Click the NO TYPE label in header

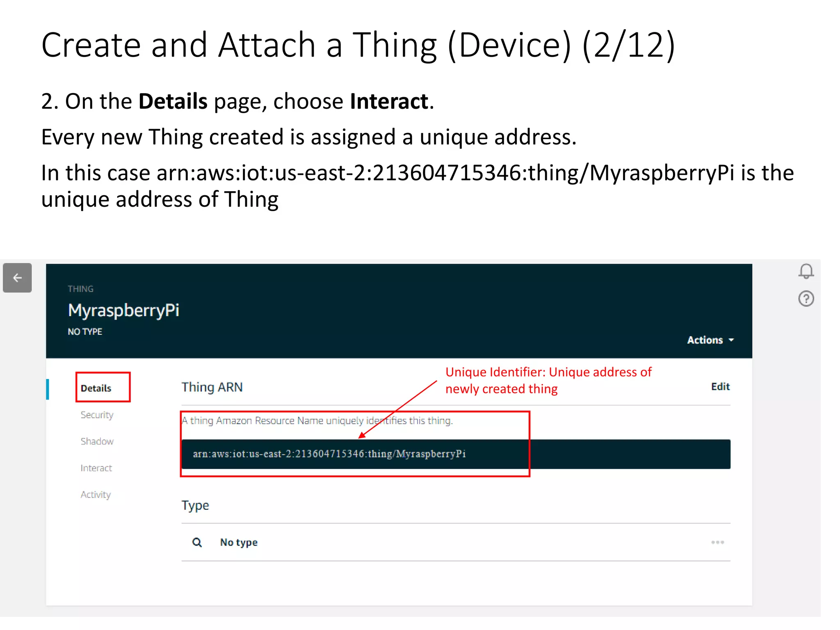tap(85, 331)
